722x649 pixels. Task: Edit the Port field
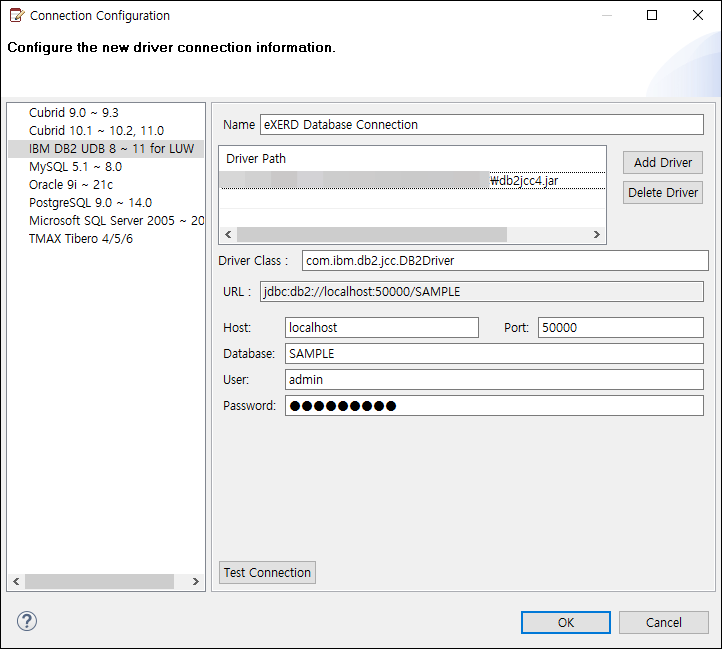[x=621, y=327]
